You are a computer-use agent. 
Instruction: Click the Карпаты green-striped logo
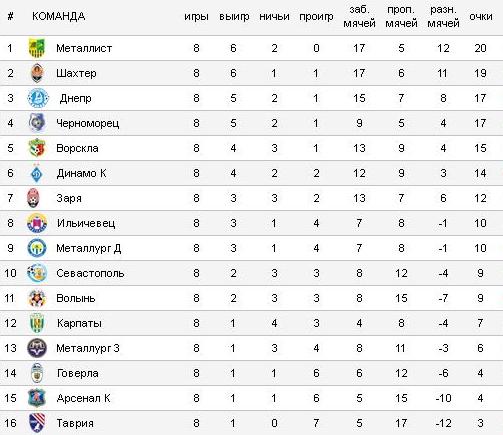click(37, 323)
